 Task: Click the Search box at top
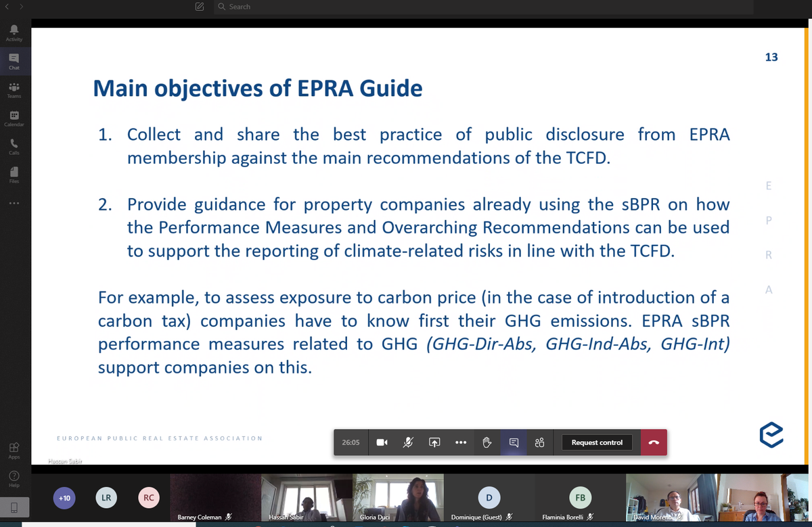484,7
